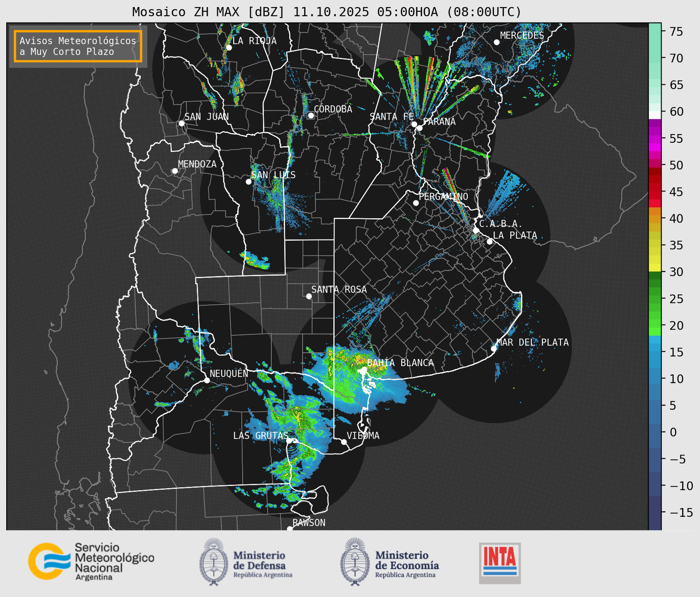The image size is (700, 597).
Task: Select the Neuquén city marker dot
Action: coord(207,380)
